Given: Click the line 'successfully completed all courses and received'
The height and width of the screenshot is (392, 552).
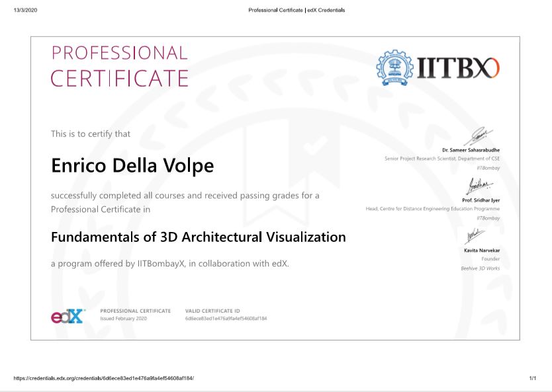Looking at the screenshot, I should 144,196.
